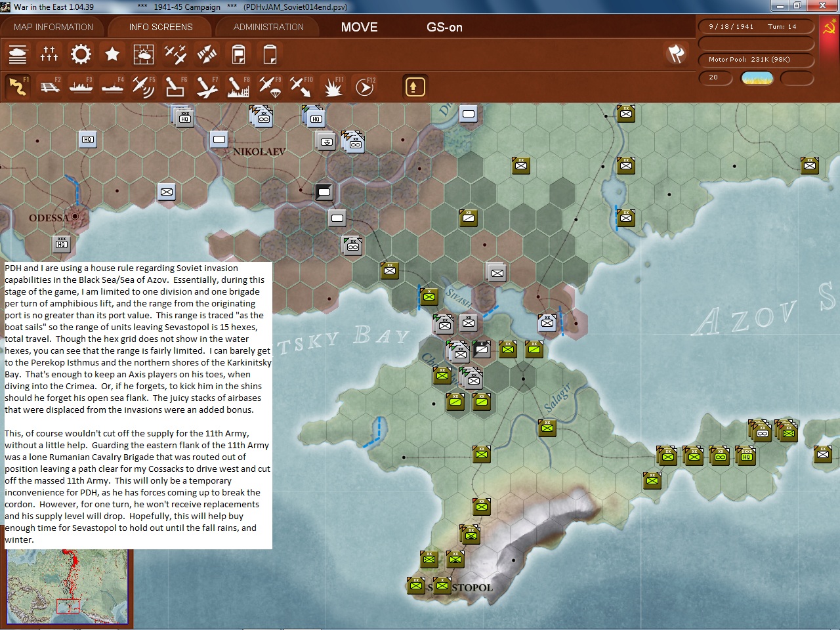Select the F2 rail mode icon

(x=49, y=87)
